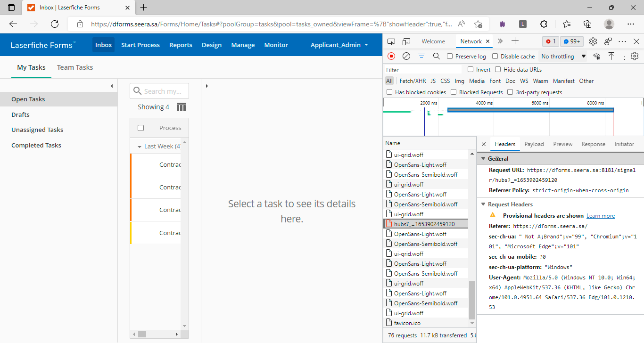Toggle the network filter bar icon
644x343 pixels.
click(421, 56)
